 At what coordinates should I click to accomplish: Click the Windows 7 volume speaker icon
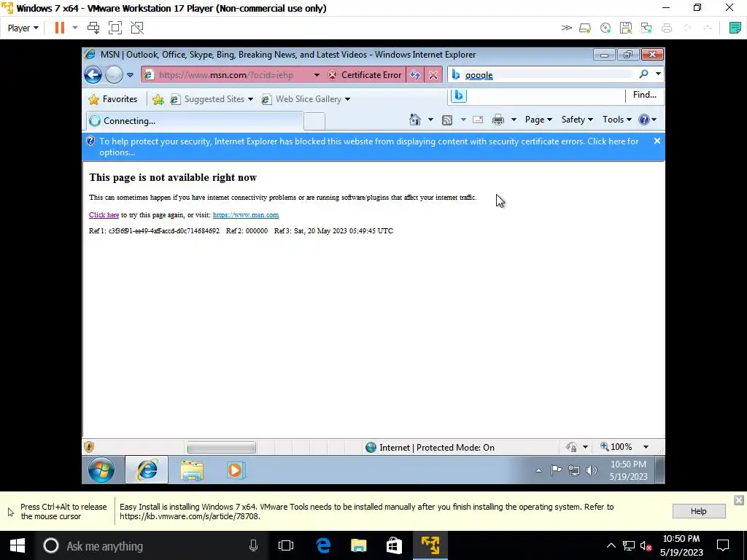[592, 470]
